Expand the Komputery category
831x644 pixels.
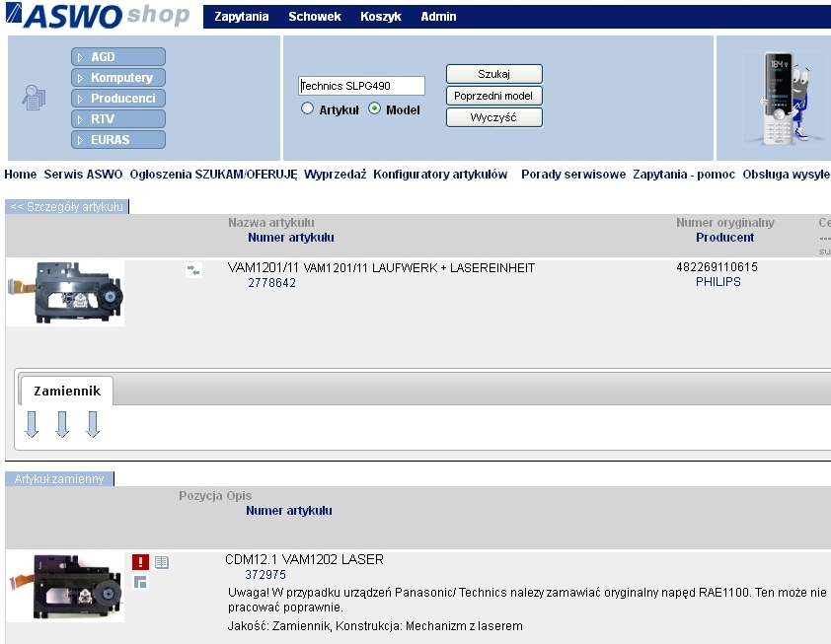point(118,77)
